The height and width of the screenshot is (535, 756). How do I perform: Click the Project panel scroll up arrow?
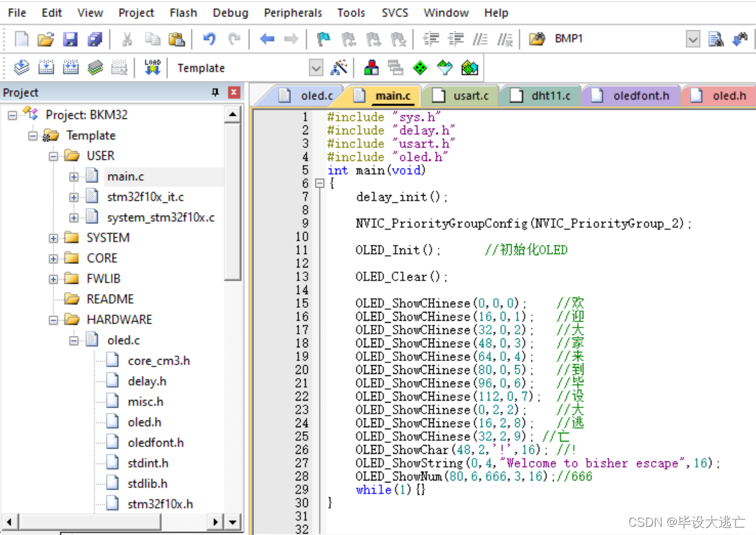coord(232,115)
